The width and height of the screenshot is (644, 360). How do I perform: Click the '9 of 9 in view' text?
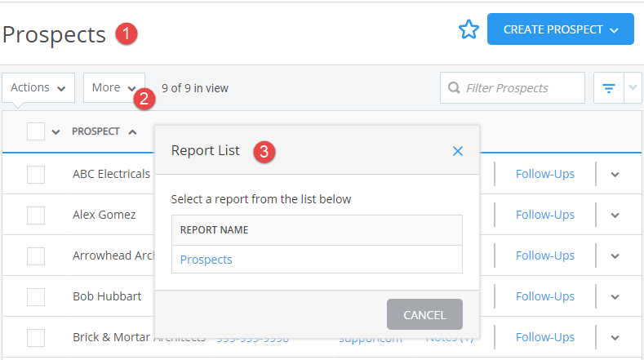pyautogui.click(x=195, y=88)
